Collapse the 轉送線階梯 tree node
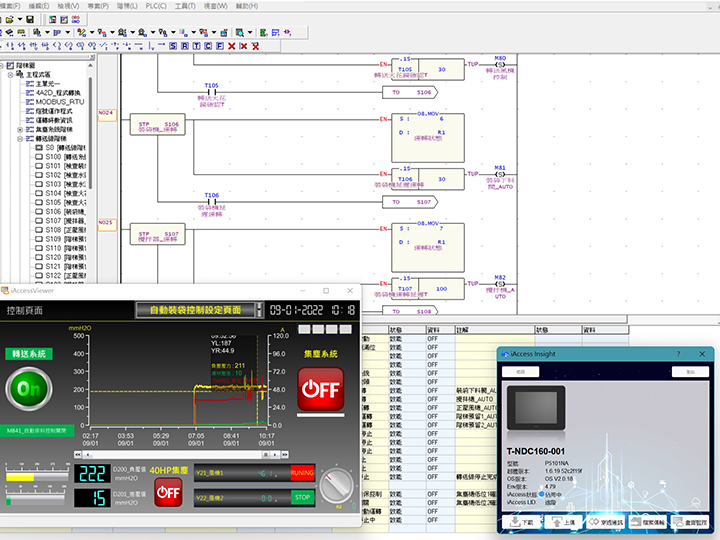720x540 pixels. pos(20,139)
